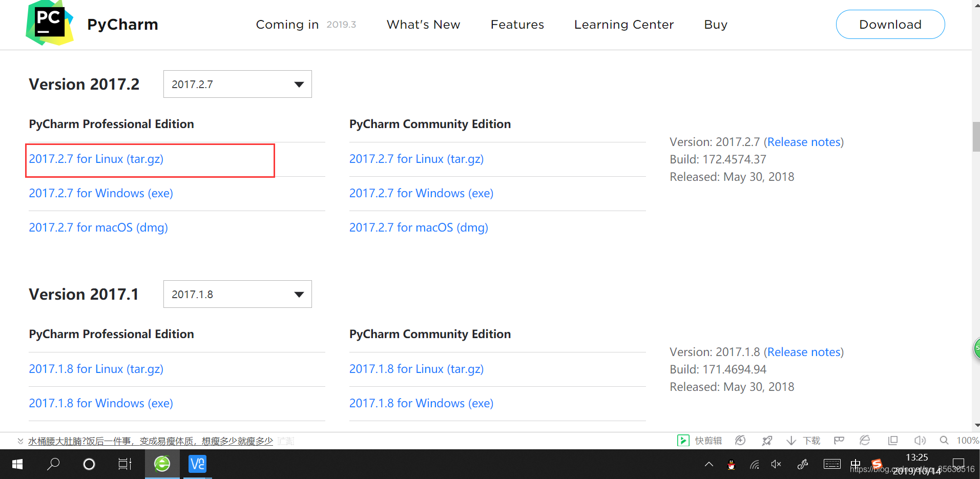The image size is (980, 479).
Task: Download Professional 2017.2.7 for Windows (exe)
Action: click(x=101, y=194)
